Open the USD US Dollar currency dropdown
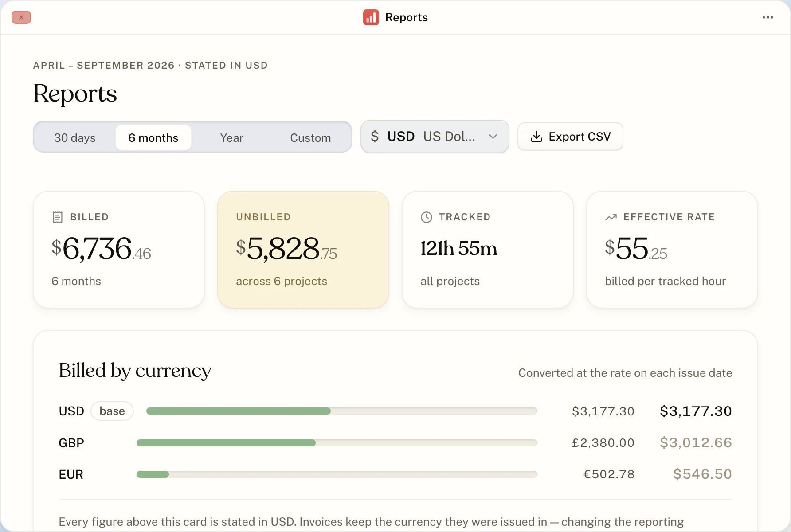 [x=435, y=137]
